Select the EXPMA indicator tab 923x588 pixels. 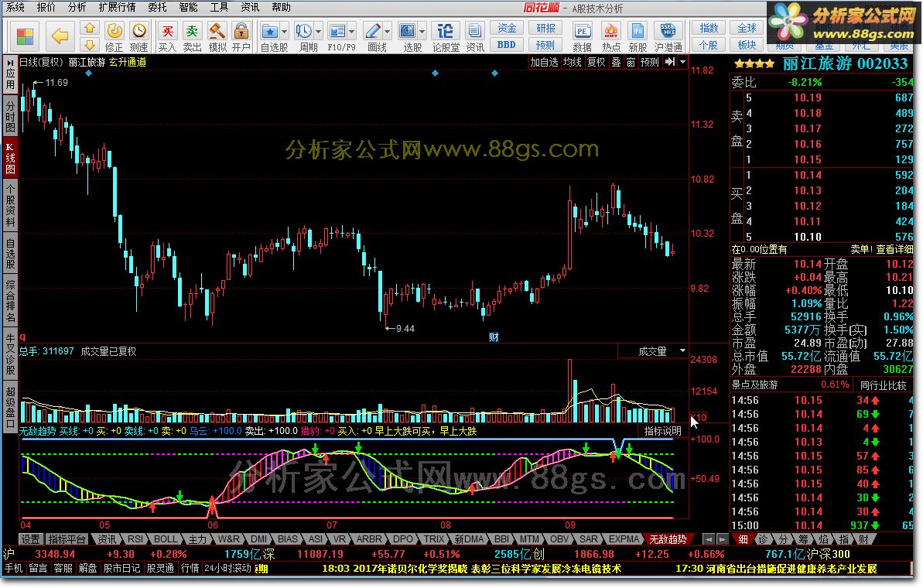(x=624, y=539)
